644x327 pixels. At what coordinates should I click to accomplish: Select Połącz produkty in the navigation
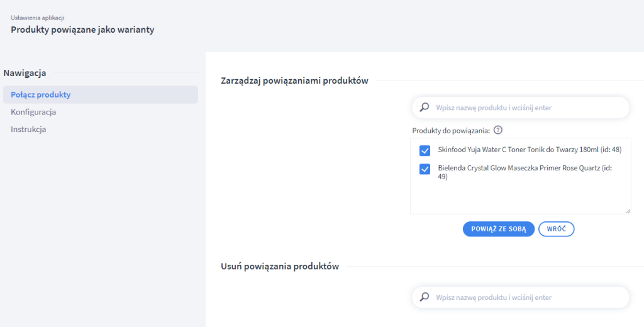click(x=41, y=95)
